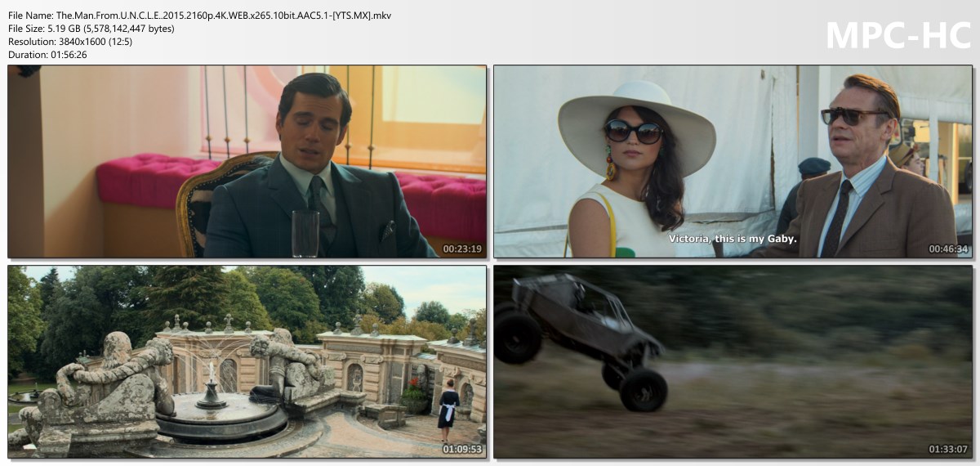Click the 00:23:19 timestamp label
The width and height of the screenshot is (980, 466).
click(462, 249)
